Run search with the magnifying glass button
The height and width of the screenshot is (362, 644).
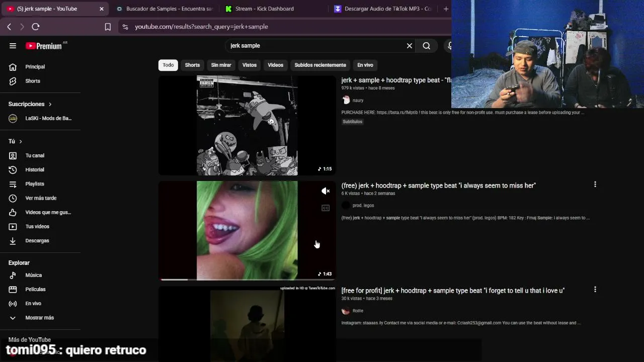point(427,46)
